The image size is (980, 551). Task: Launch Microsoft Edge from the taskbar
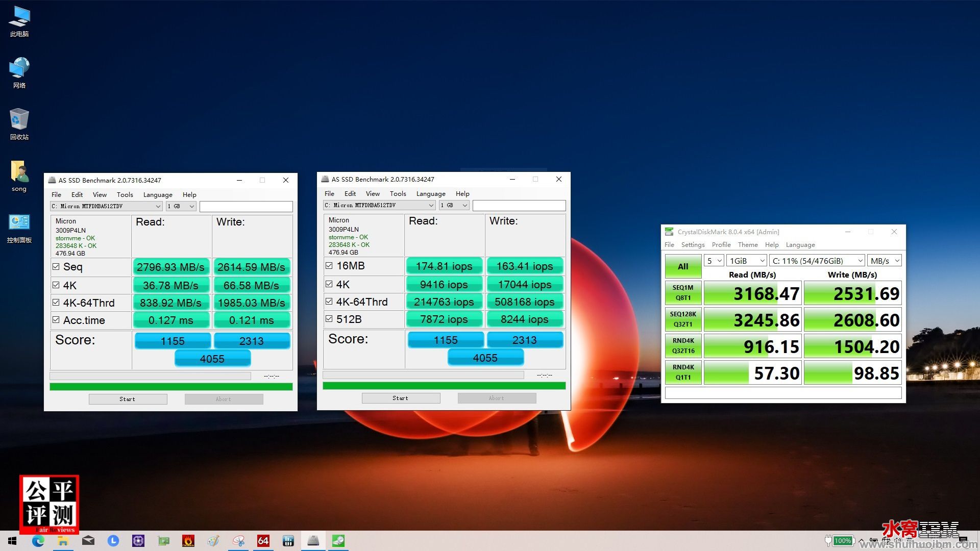[38, 541]
